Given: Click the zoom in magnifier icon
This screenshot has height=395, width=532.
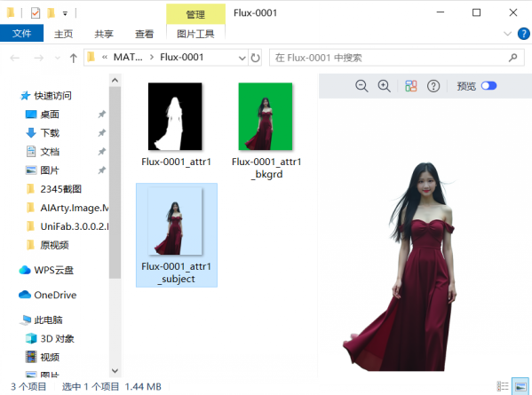Looking at the screenshot, I should click(x=385, y=86).
